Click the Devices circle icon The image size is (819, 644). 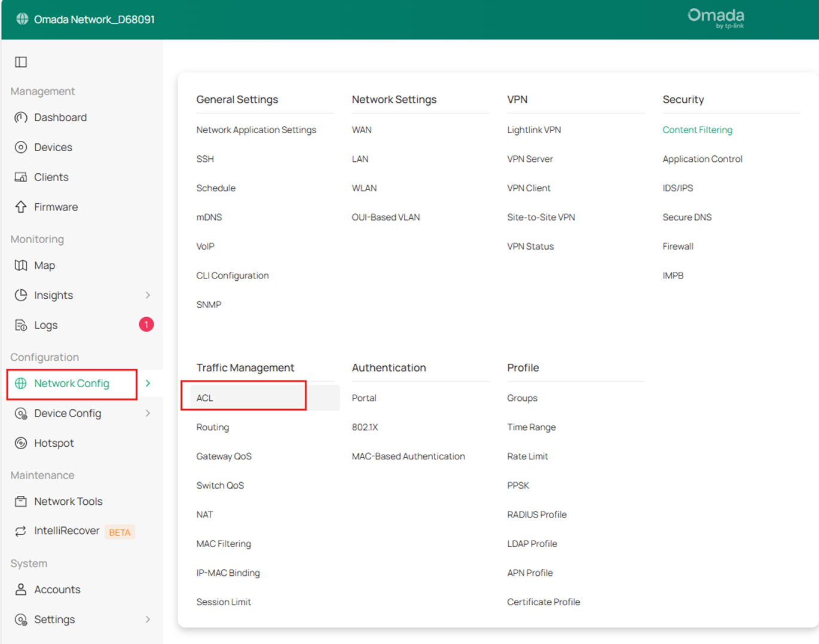pyautogui.click(x=21, y=147)
